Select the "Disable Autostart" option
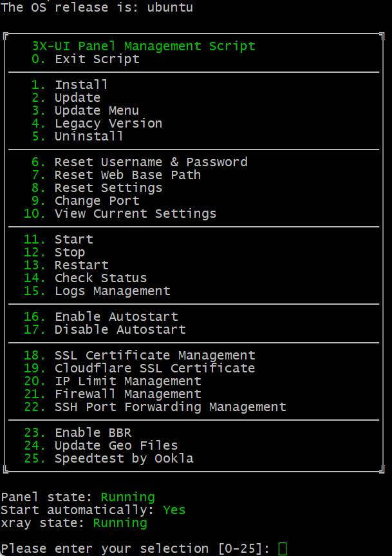 point(120,330)
